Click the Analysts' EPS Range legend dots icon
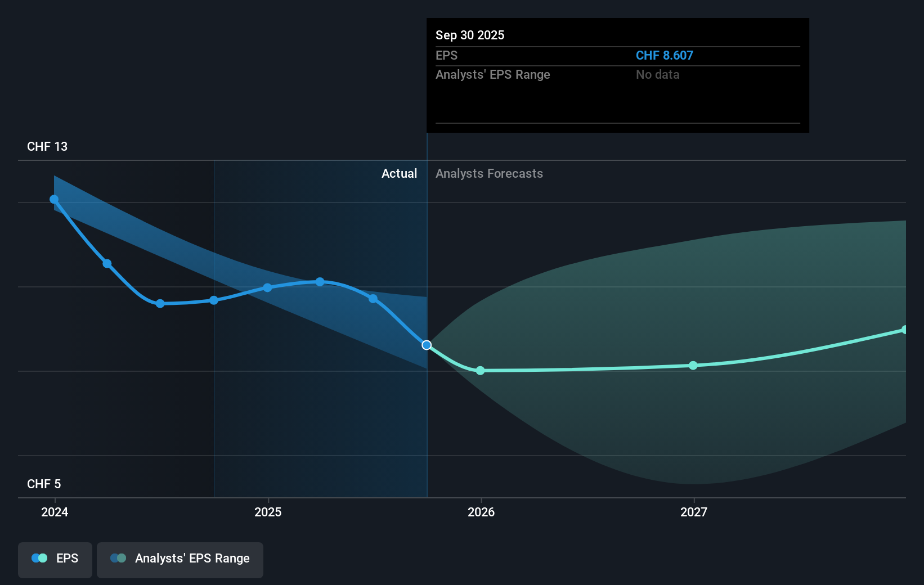Viewport: 924px width, 585px height. 118,558
